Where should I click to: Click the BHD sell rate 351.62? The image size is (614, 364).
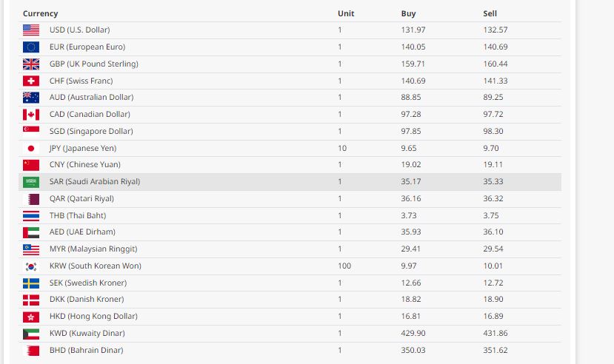[x=495, y=350]
